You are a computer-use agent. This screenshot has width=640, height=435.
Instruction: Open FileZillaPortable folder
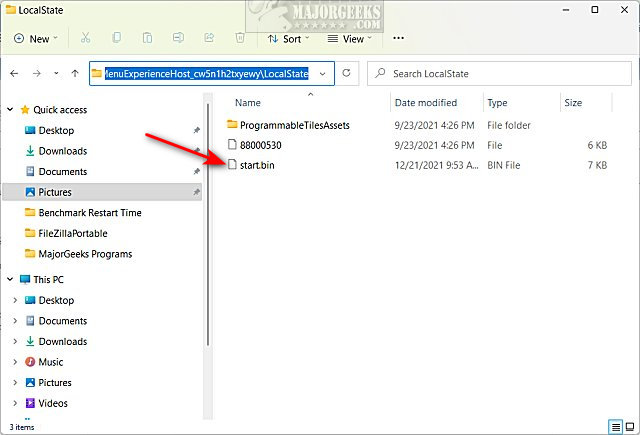(x=73, y=233)
